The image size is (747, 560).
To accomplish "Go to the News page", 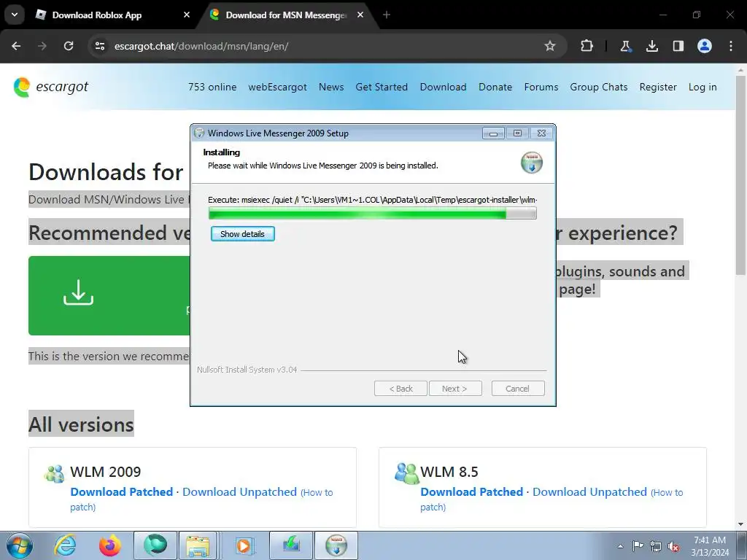I will [331, 87].
